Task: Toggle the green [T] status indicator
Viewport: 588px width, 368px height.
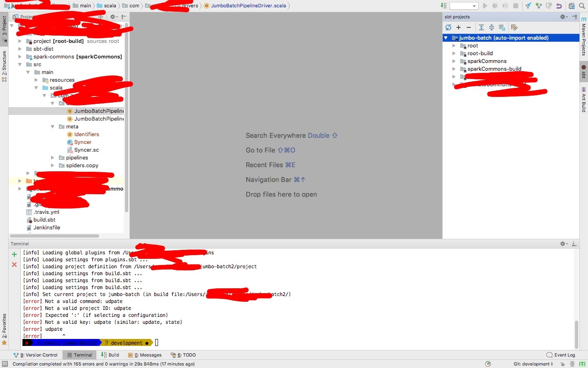Action: coord(582,364)
